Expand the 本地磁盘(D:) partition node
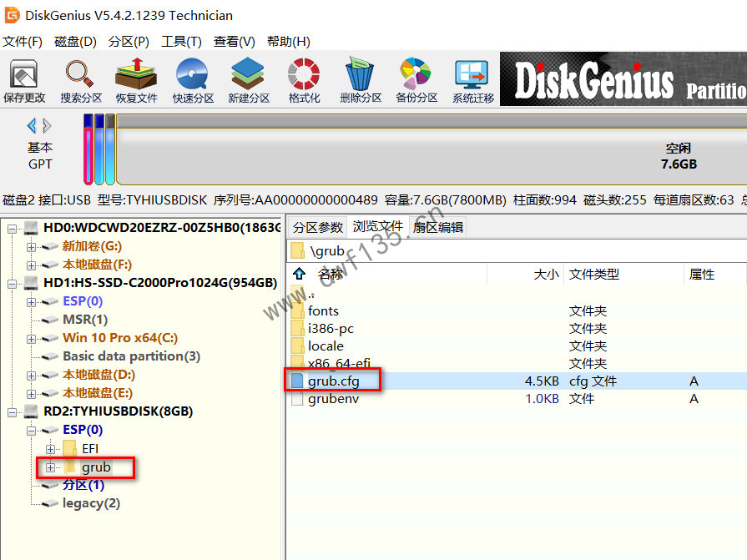The height and width of the screenshot is (560, 747). (x=31, y=376)
